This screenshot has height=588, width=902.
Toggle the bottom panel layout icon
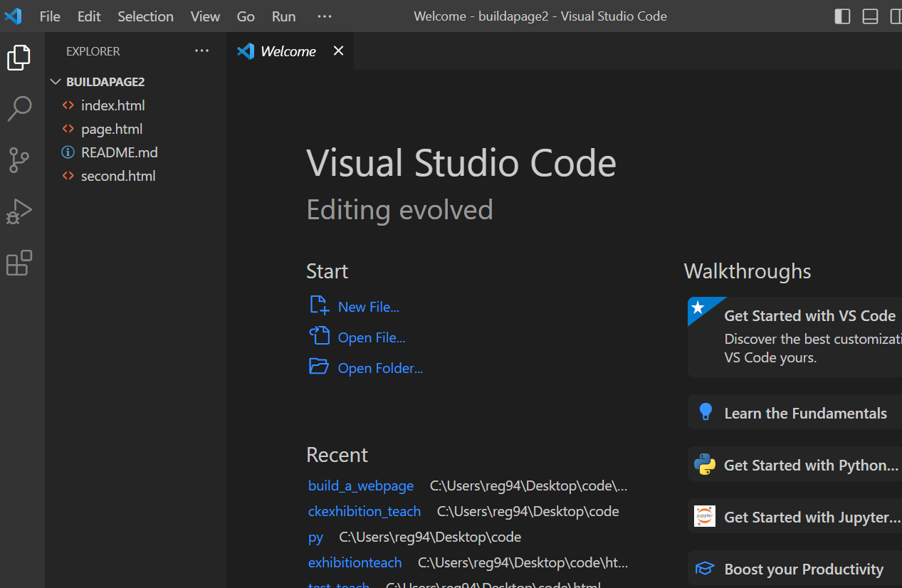click(870, 16)
